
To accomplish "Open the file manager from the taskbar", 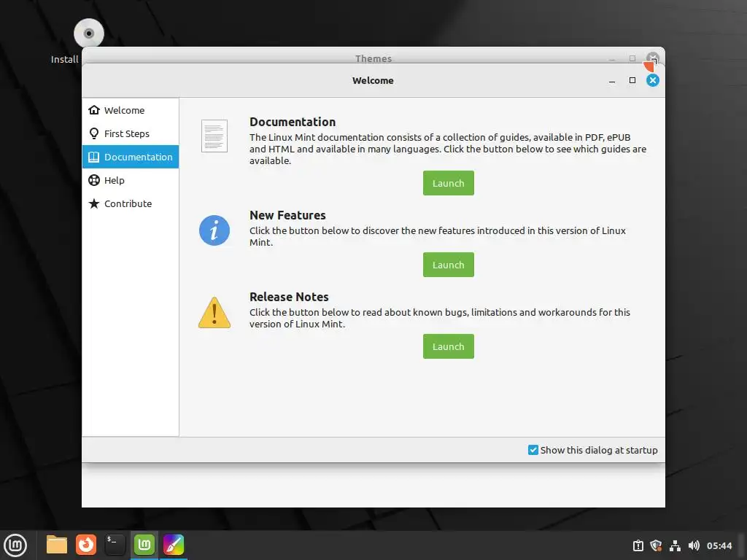I will point(57,545).
